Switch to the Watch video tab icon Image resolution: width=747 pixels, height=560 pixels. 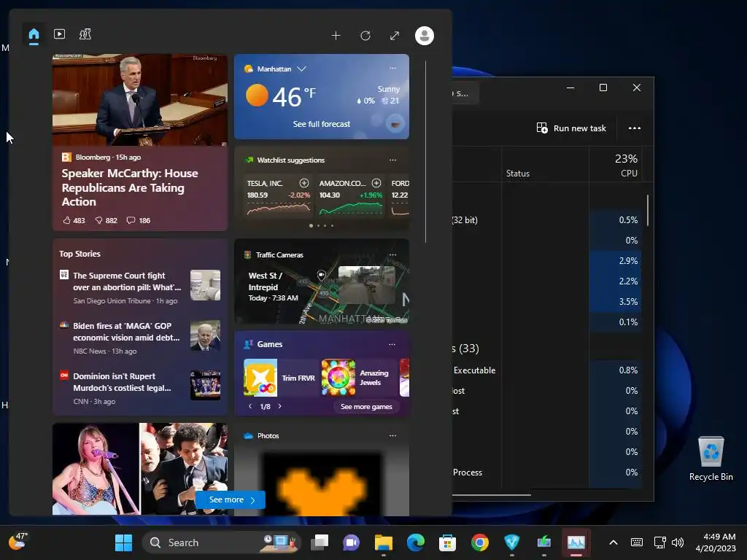[x=60, y=34]
